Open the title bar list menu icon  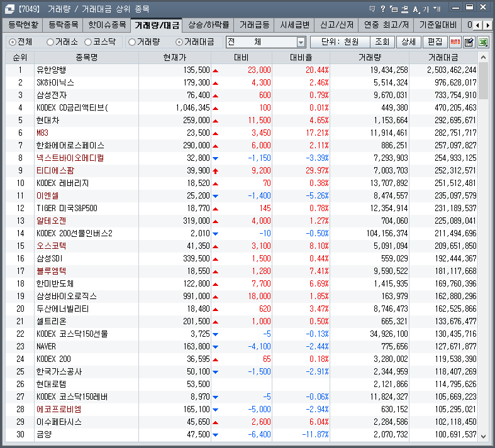[x=437, y=9]
